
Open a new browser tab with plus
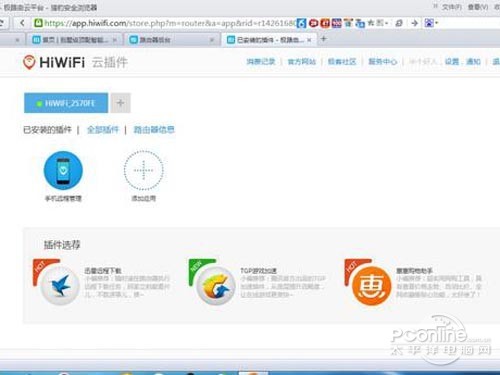[323, 39]
